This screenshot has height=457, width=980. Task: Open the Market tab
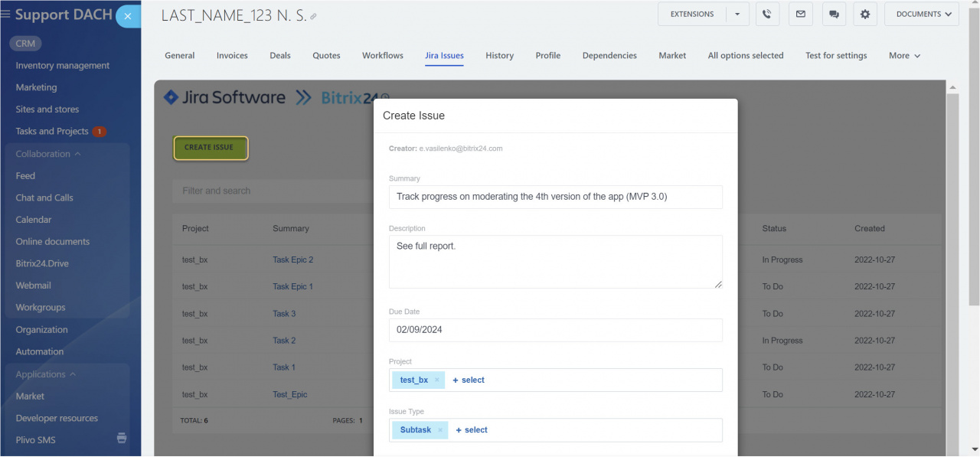point(672,56)
